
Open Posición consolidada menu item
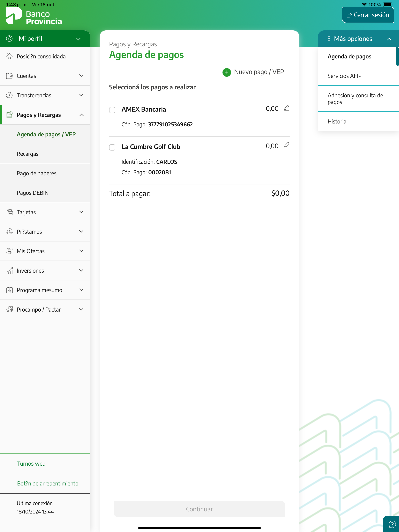pyautogui.click(x=45, y=56)
